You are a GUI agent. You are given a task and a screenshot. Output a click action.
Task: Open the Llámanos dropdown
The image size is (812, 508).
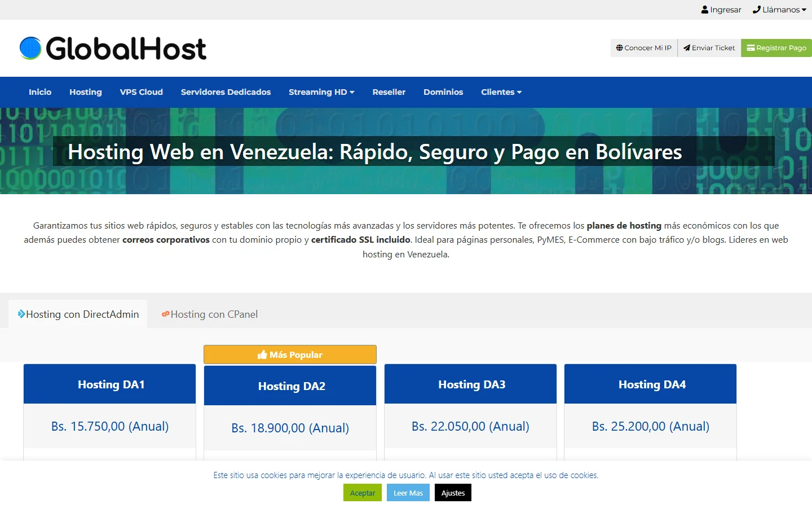point(779,9)
